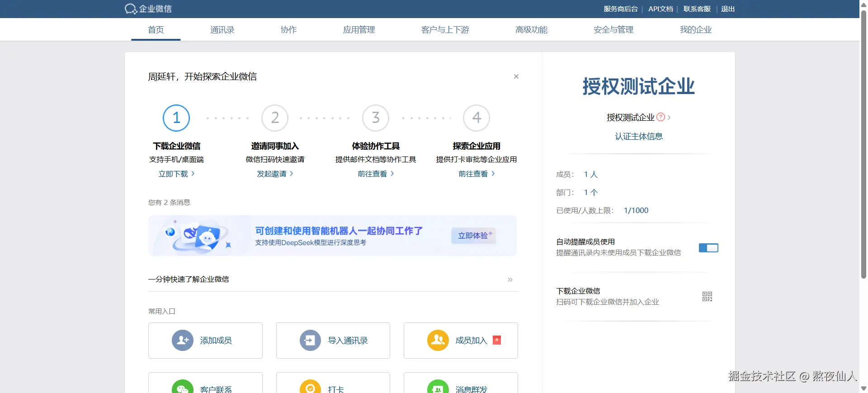Click the red badge next to 成员加入

pos(497,340)
